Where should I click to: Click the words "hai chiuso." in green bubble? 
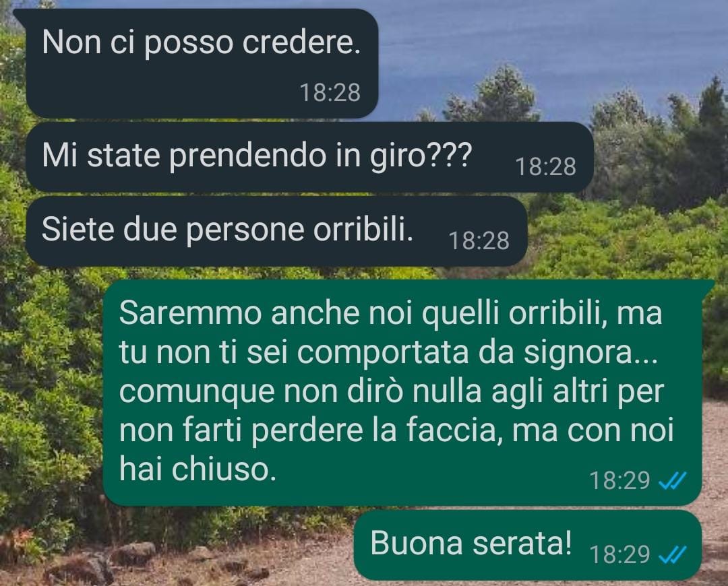[x=198, y=469]
